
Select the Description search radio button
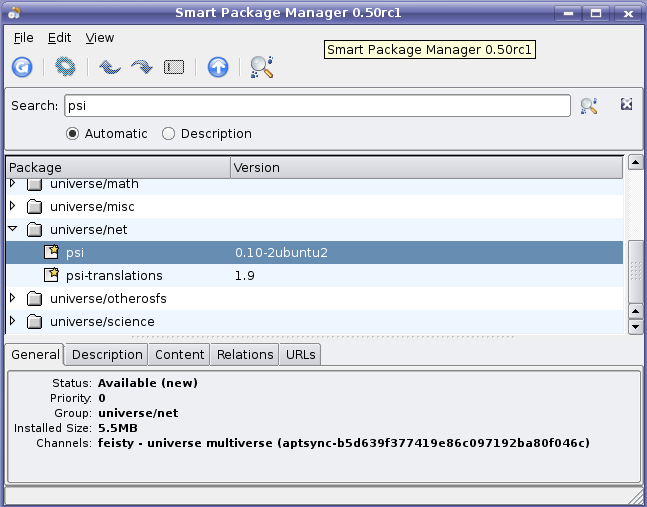tap(168, 134)
